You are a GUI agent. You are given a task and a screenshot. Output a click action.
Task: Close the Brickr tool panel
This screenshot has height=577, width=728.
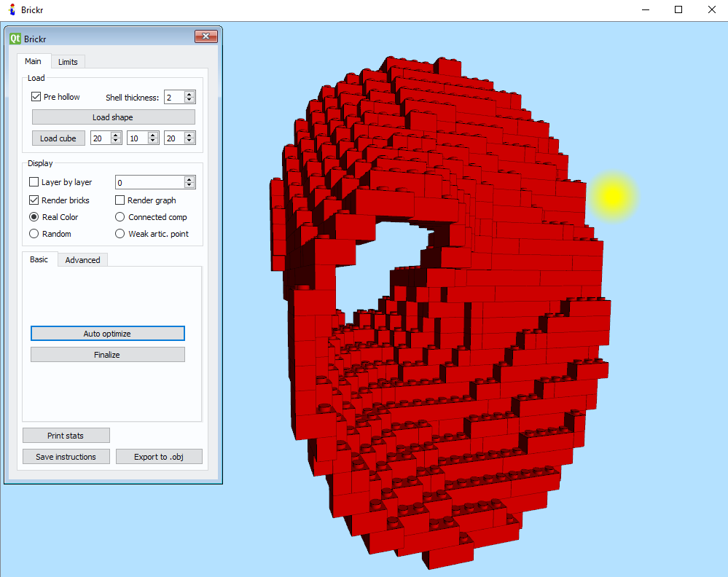point(206,37)
